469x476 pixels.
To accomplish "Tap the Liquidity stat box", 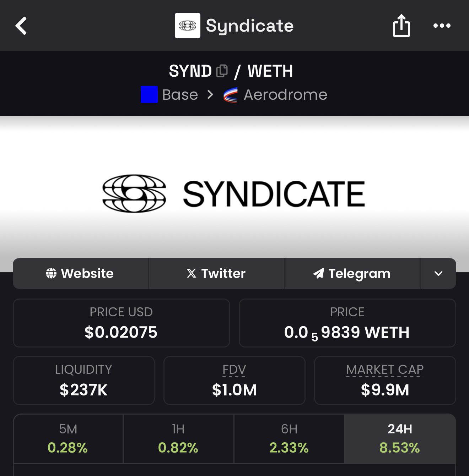I will click(x=83, y=381).
